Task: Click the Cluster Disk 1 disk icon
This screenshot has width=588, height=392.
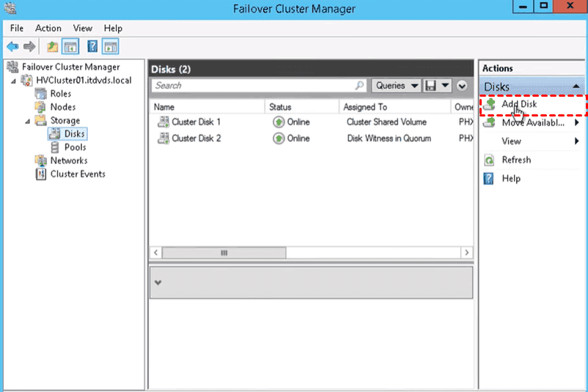Action: (x=162, y=122)
